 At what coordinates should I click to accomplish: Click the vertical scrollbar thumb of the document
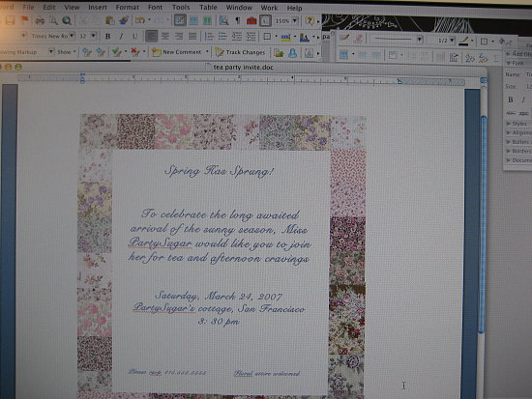coord(483,225)
